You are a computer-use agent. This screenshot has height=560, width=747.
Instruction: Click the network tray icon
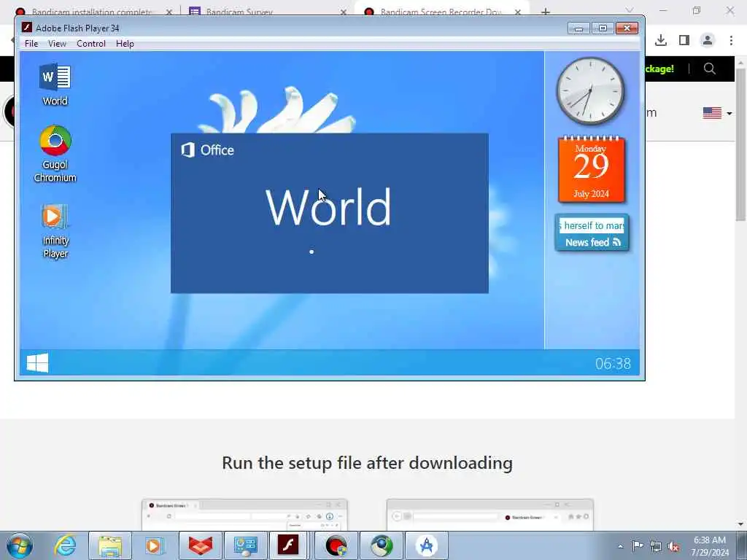tap(656, 546)
